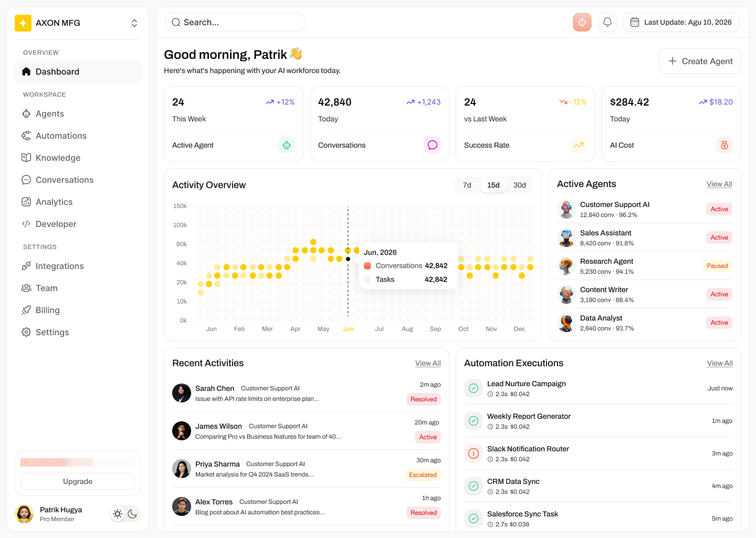Open Analytics in the sidebar
This screenshot has width=756, height=538.
click(x=78, y=202)
